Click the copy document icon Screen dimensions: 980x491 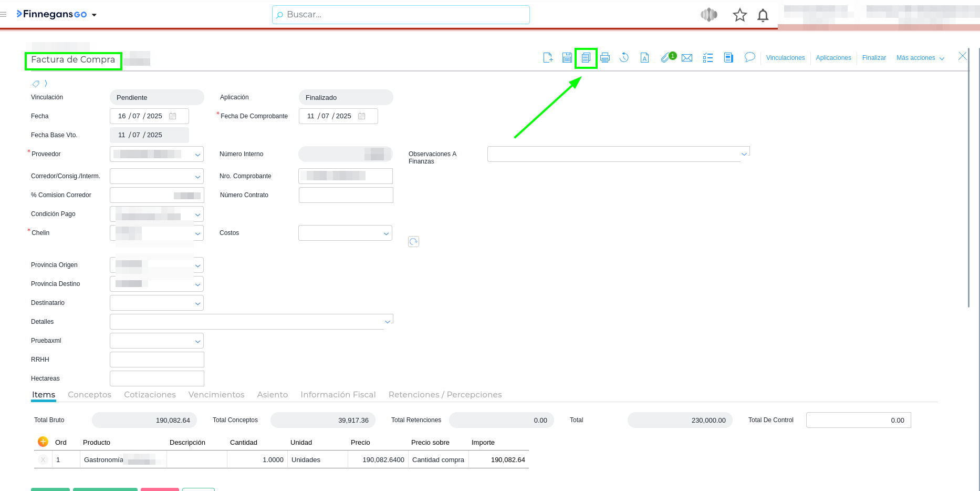tap(586, 58)
